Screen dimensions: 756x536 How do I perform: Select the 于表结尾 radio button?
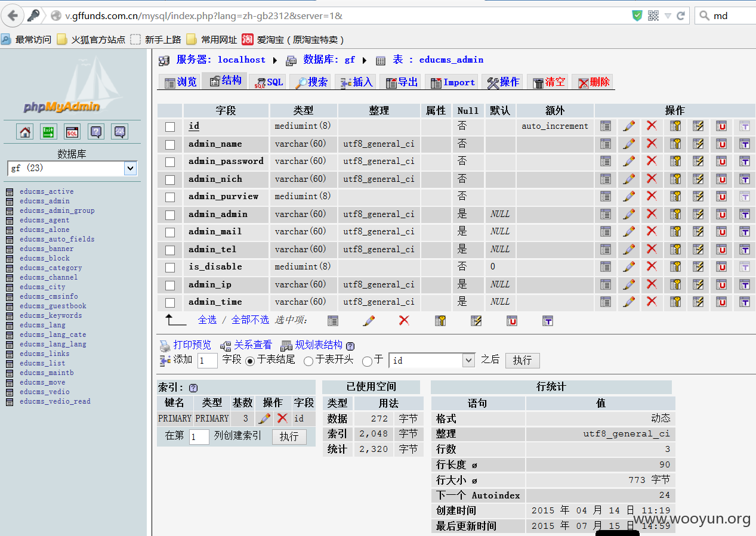point(250,361)
